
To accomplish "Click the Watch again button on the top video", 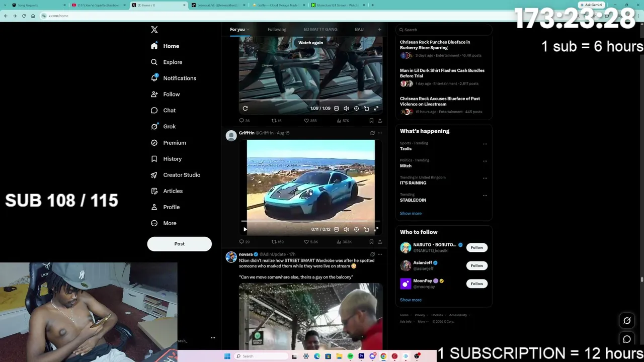I will (310, 43).
